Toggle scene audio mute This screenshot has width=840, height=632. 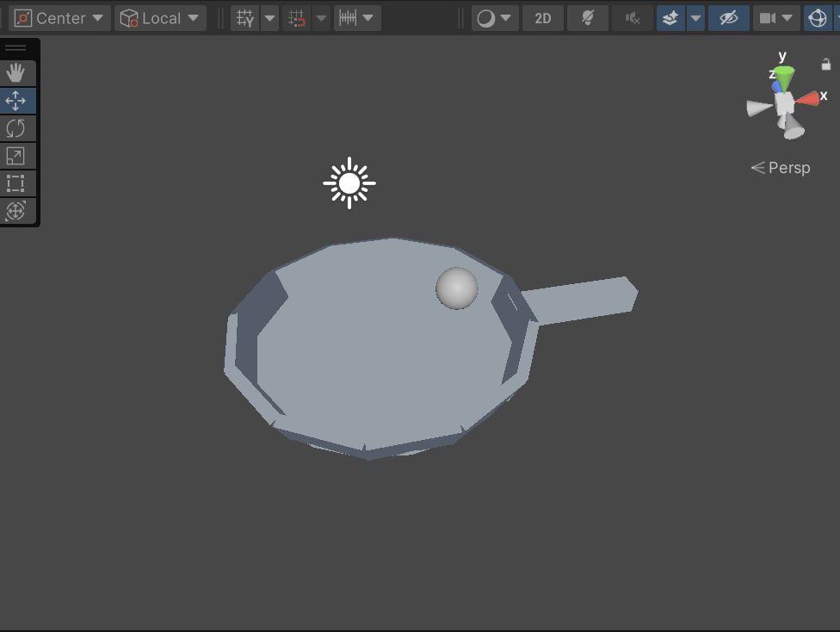pos(633,18)
